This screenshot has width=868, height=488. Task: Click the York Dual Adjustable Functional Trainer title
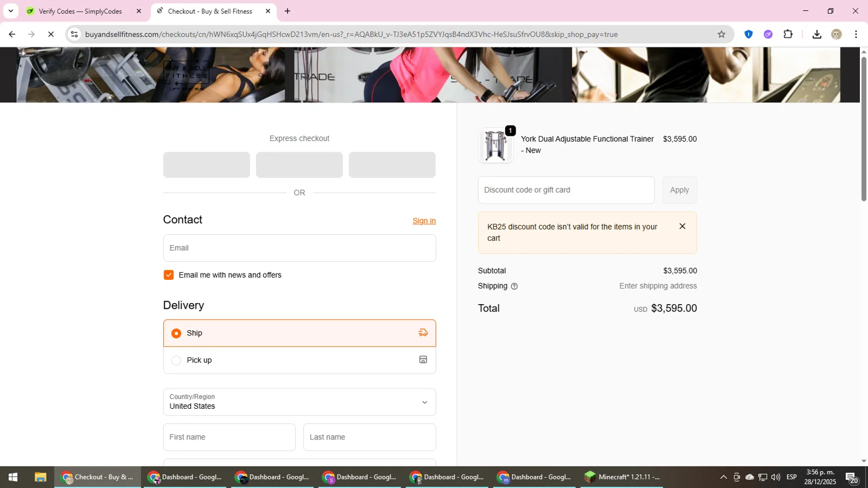[587, 145]
